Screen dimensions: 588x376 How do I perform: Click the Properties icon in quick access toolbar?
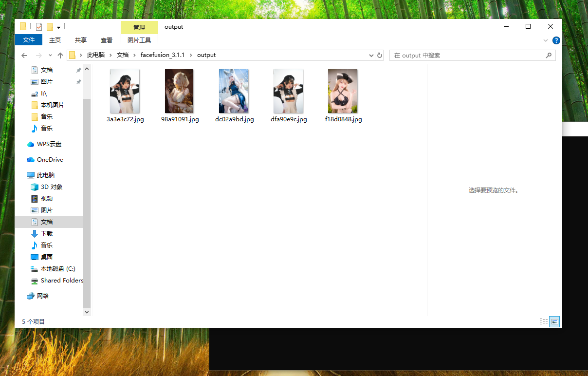[39, 27]
